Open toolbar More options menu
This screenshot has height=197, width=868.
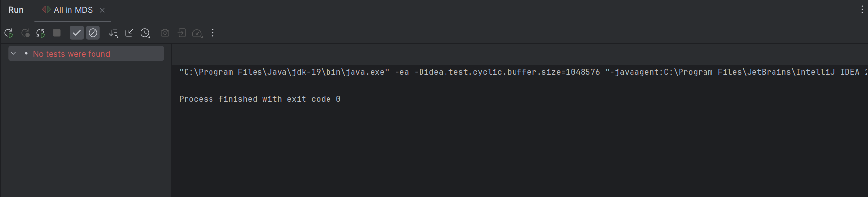pos(213,33)
